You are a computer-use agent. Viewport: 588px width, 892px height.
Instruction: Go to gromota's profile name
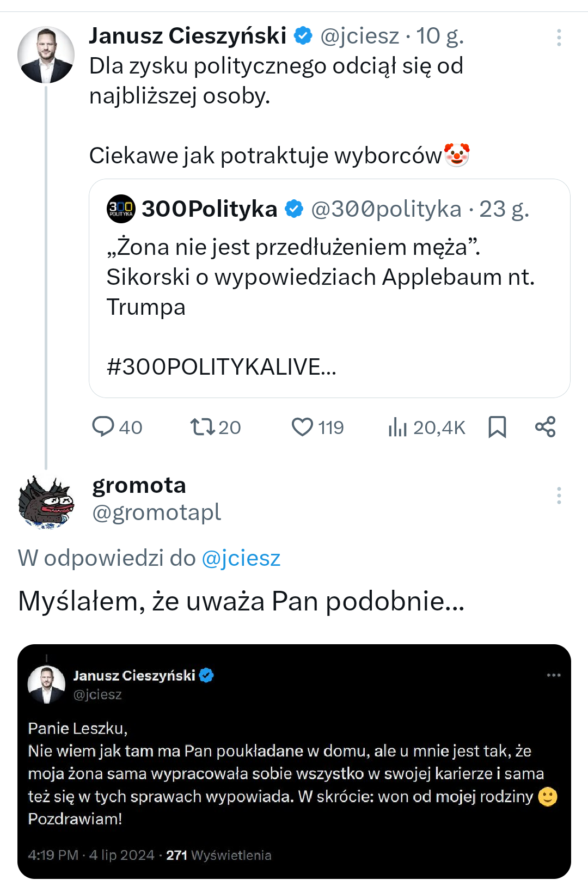coord(139,485)
